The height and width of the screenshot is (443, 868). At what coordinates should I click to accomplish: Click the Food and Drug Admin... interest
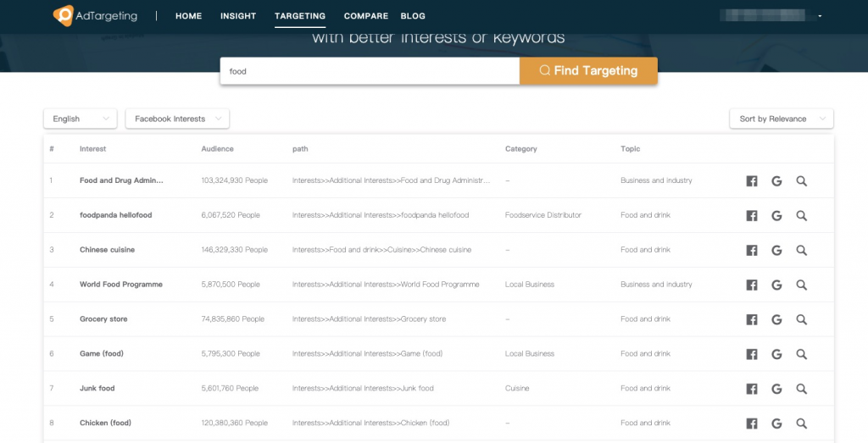pyautogui.click(x=121, y=180)
